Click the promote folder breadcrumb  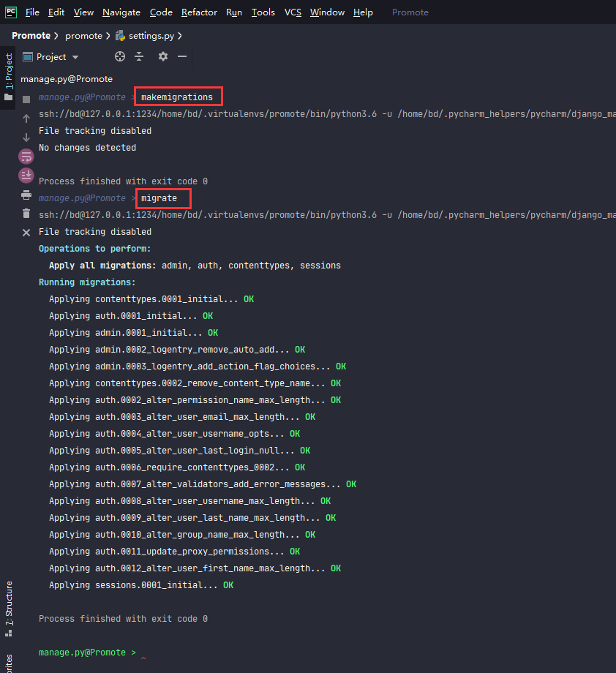83,36
